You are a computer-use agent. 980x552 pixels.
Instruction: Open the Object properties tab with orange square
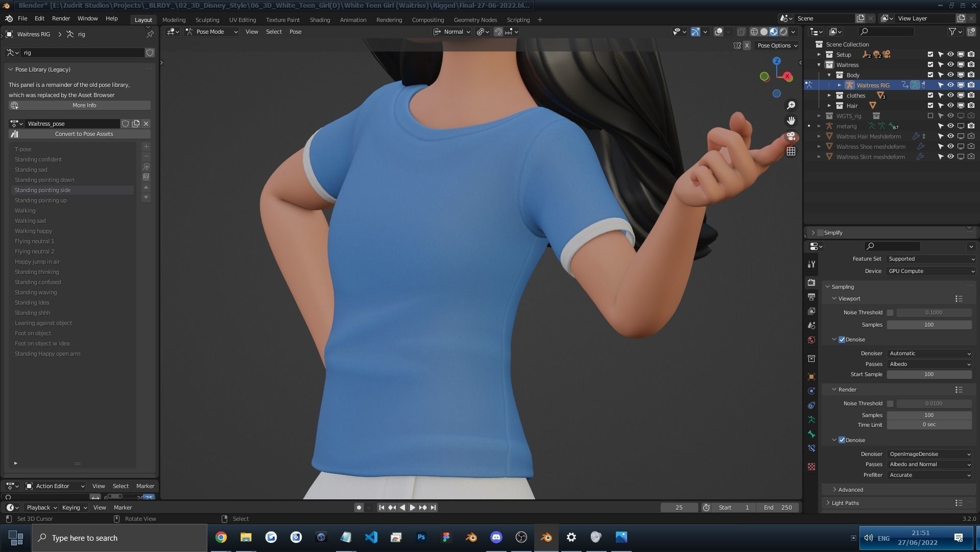(x=811, y=377)
